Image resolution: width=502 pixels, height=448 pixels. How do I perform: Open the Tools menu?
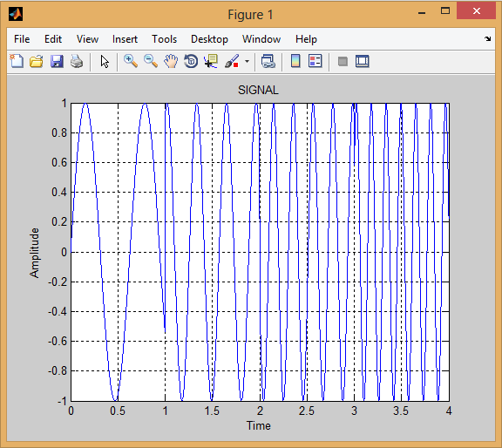point(164,39)
